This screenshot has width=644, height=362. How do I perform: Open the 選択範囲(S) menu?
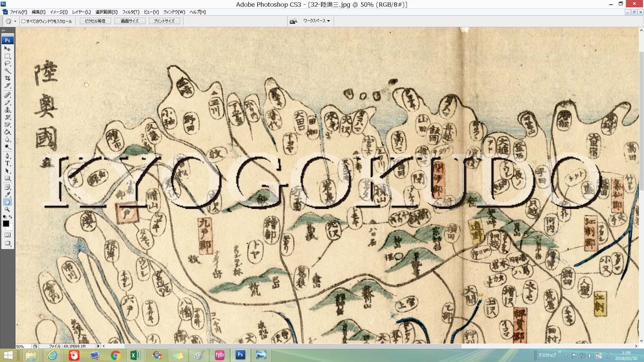[x=106, y=12]
